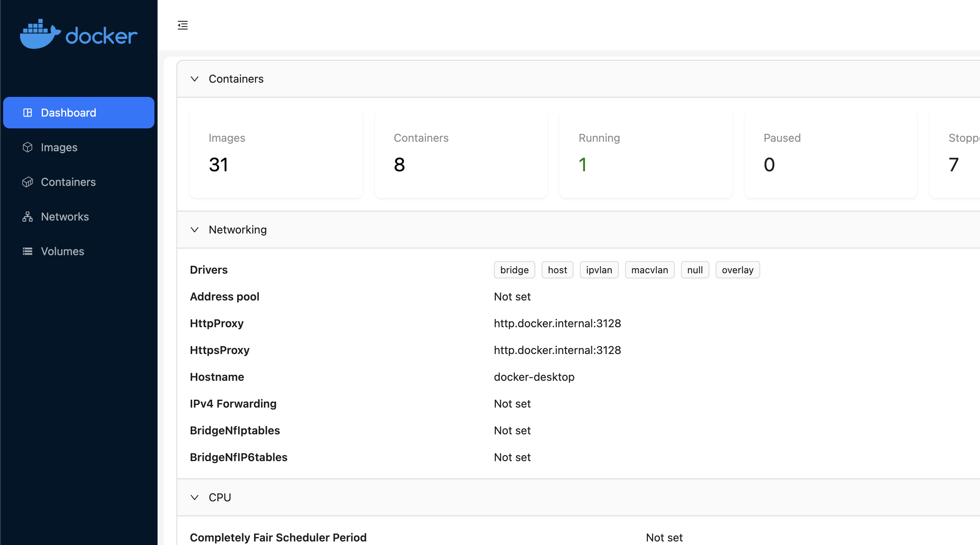This screenshot has height=545, width=980.
Task: Click the Images count card
Action: click(x=276, y=154)
